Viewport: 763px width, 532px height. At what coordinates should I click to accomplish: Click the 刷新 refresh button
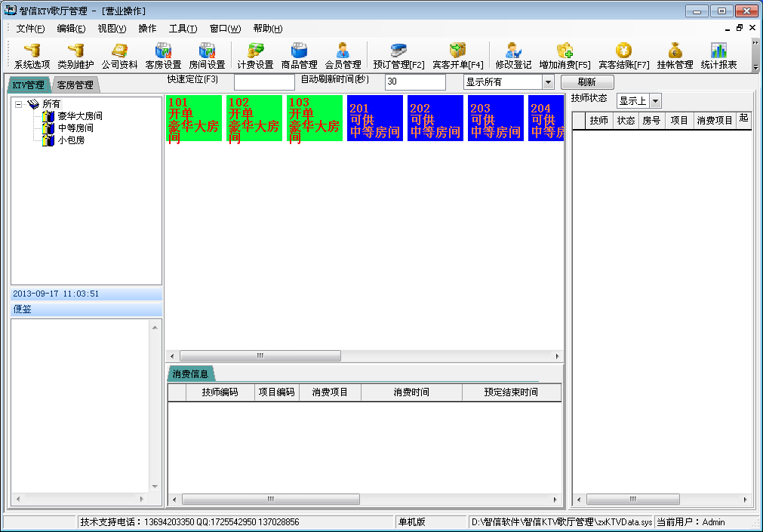[587, 82]
